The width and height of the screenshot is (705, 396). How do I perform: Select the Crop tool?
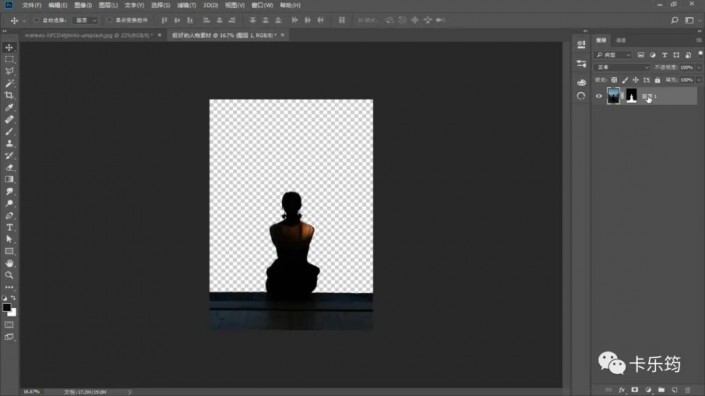pos(9,95)
